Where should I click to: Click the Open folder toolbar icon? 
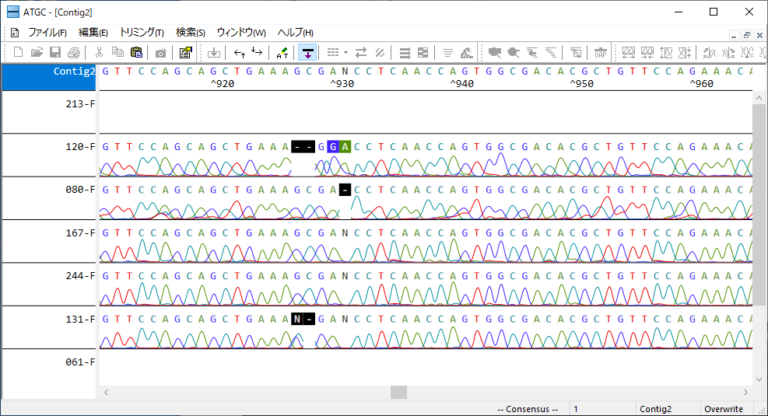coord(37,52)
